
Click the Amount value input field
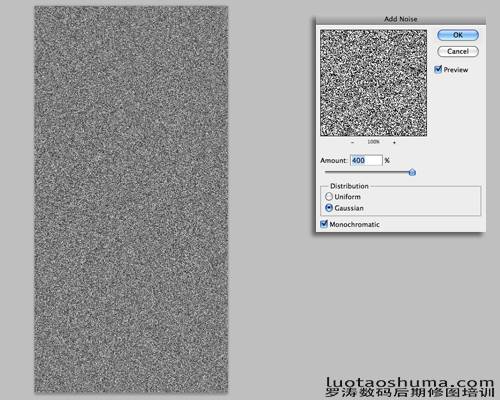click(x=366, y=160)
